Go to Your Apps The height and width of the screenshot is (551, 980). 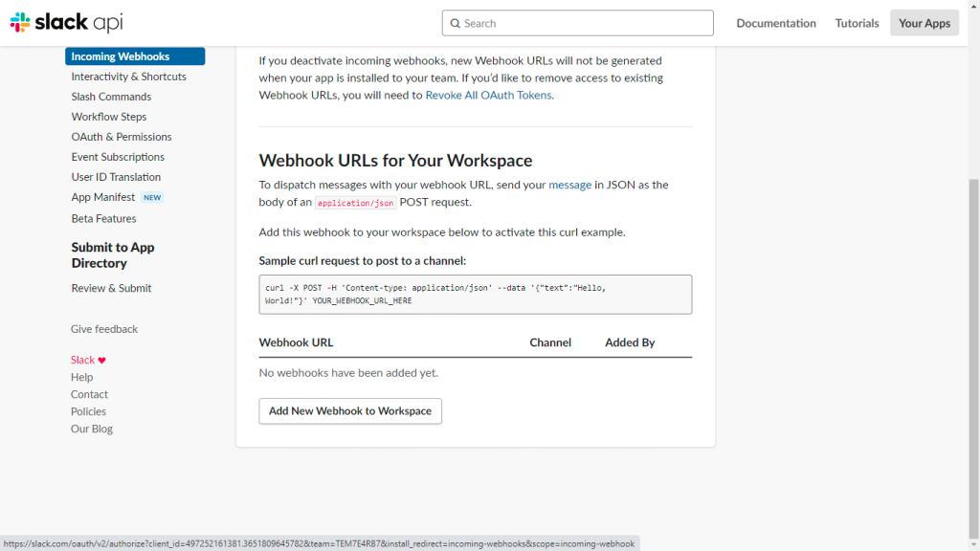pos(924,23)
